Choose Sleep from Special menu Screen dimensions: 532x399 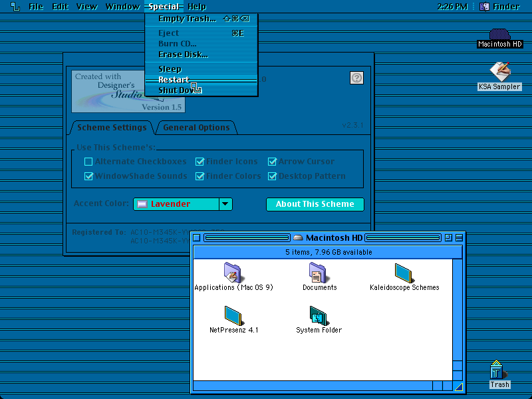(201, 69)
